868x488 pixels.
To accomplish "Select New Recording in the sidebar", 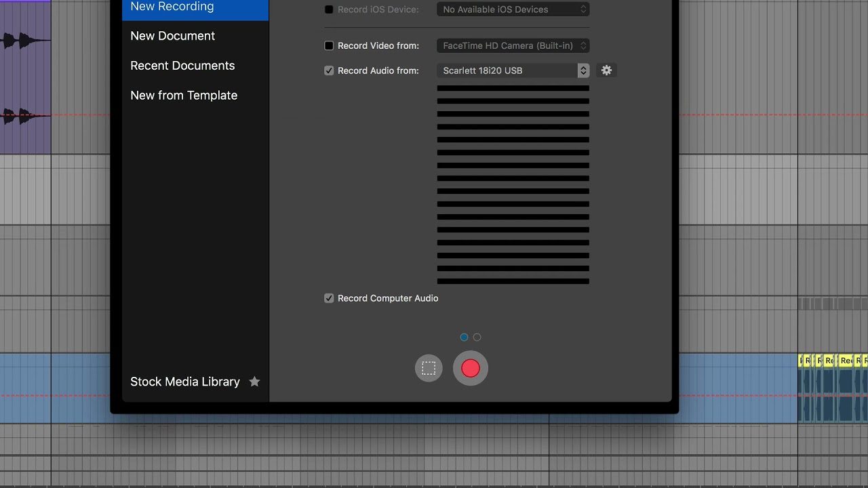I will (x=195, y=7).
